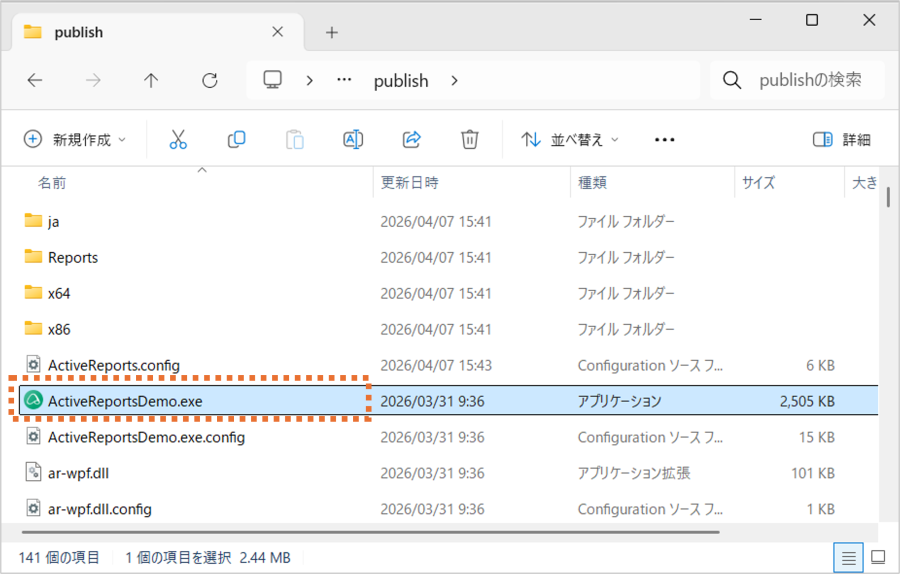Click the ja folder icon
Viewport: 900px width, 574px height.
click(x=33, y=220)
